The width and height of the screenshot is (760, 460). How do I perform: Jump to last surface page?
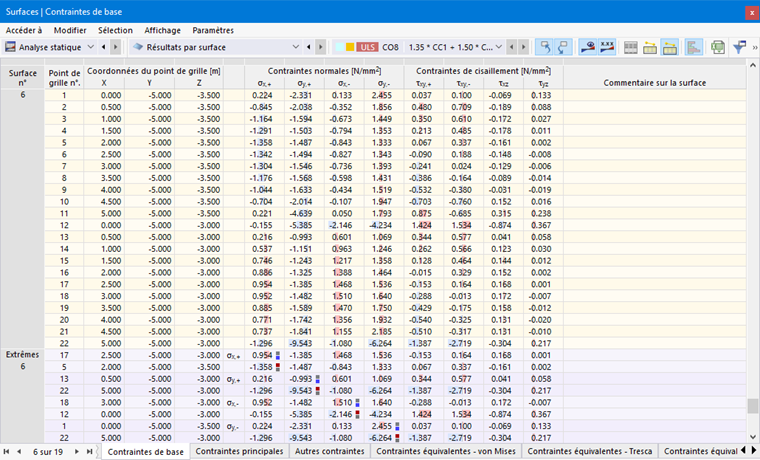[90, 452]
